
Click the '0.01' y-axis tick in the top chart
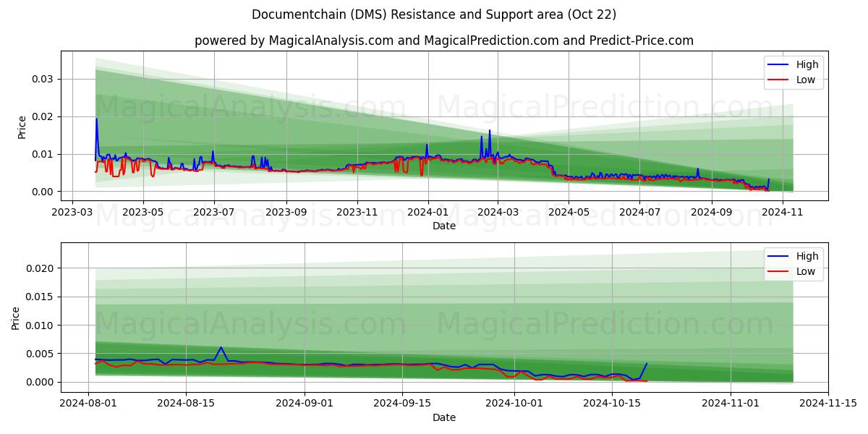[x=43, y=154]
